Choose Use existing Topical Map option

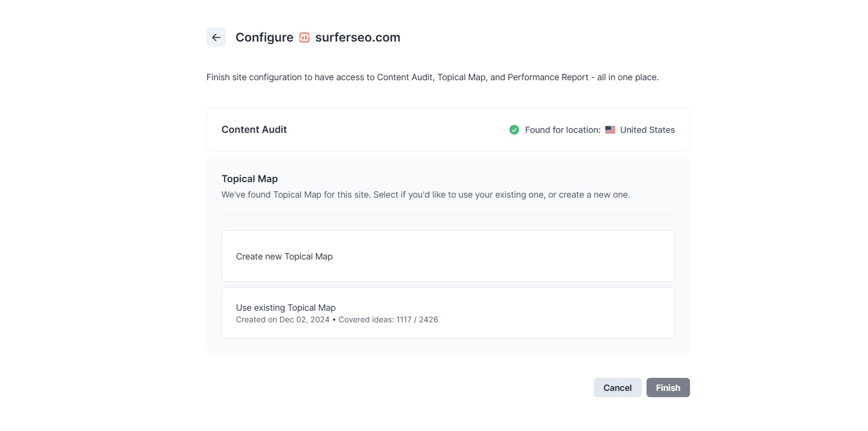pos(448,313)
